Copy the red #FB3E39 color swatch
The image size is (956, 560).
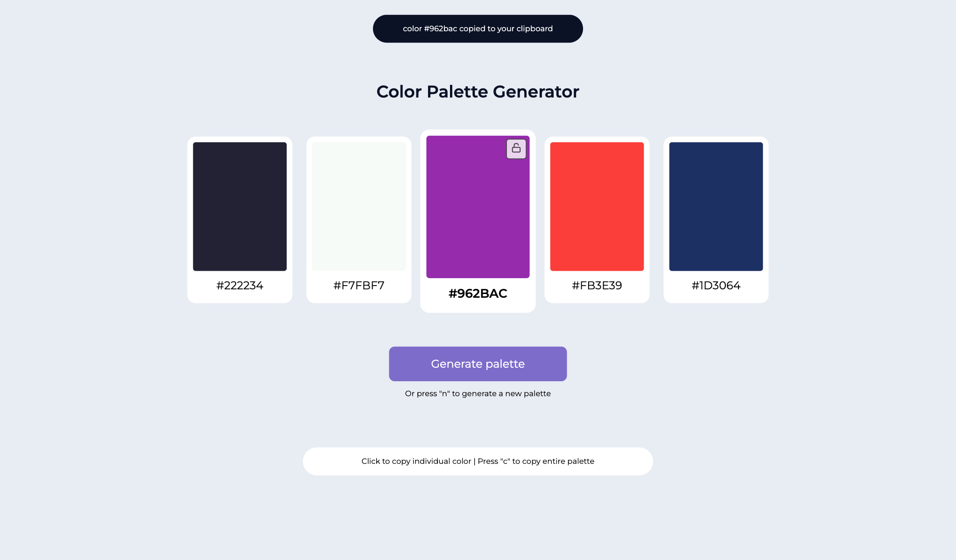click(x=597, y=206)
